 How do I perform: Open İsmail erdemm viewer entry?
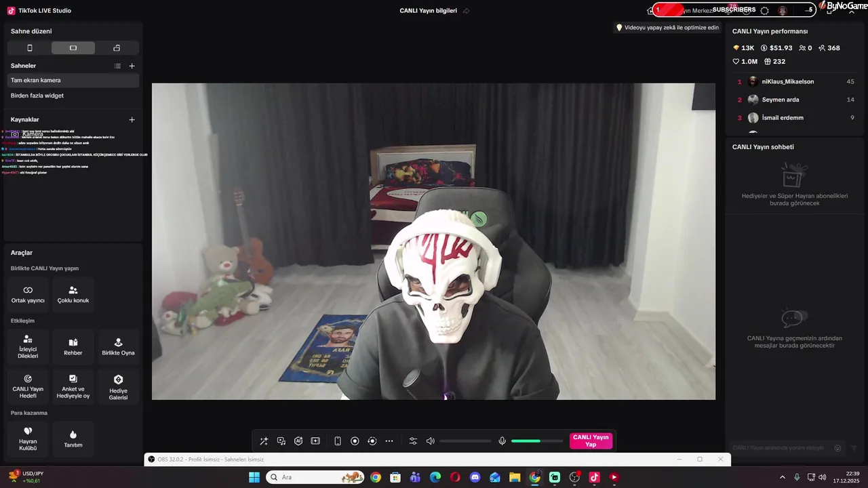pyautogui.click(x=795, y=118)
